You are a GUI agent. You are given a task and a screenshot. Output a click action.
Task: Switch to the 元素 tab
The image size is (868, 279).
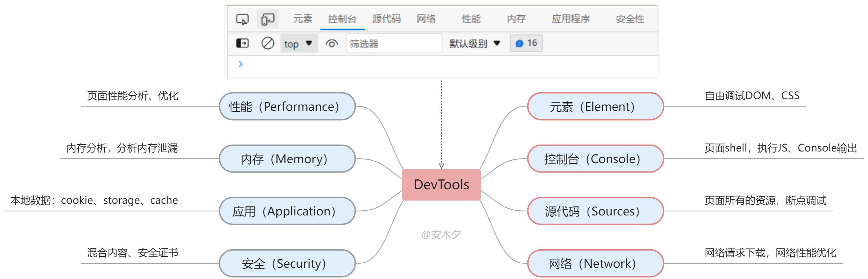[303, 19]
